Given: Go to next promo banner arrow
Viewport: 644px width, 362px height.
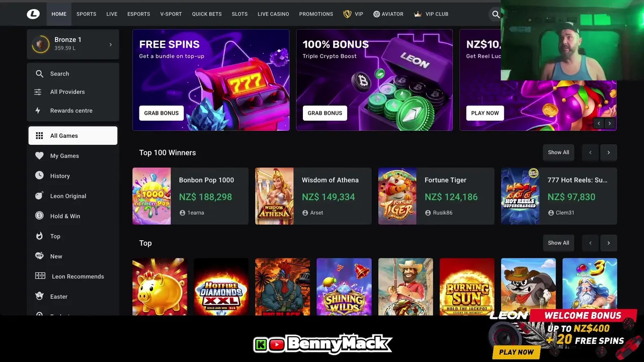Looking at the screenshot, I should coord(610,123).
